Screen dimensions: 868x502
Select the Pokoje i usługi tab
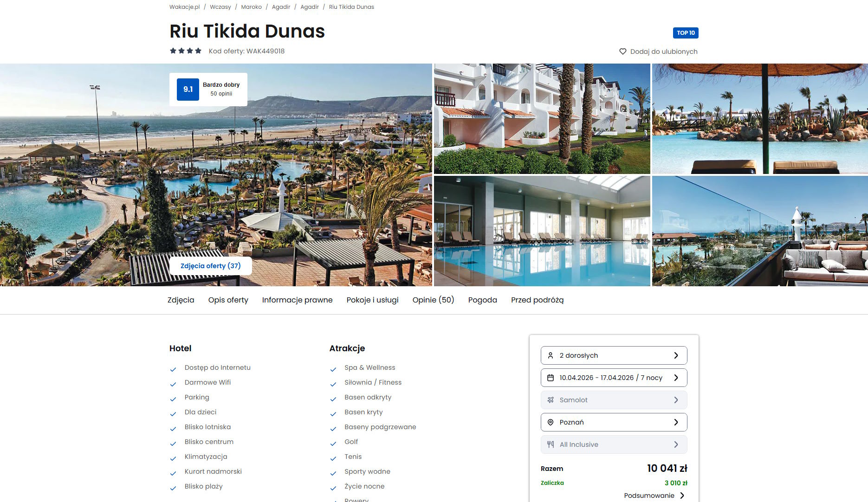[372, 300]
